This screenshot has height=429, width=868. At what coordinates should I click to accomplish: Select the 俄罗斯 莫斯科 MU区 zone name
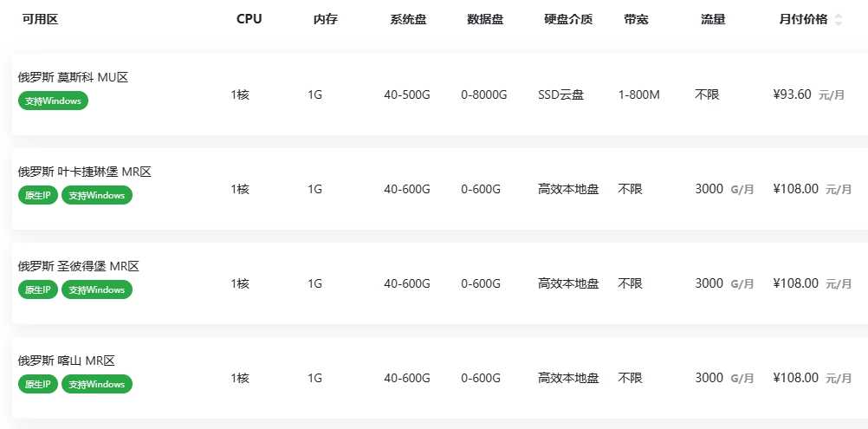(74, 77)
